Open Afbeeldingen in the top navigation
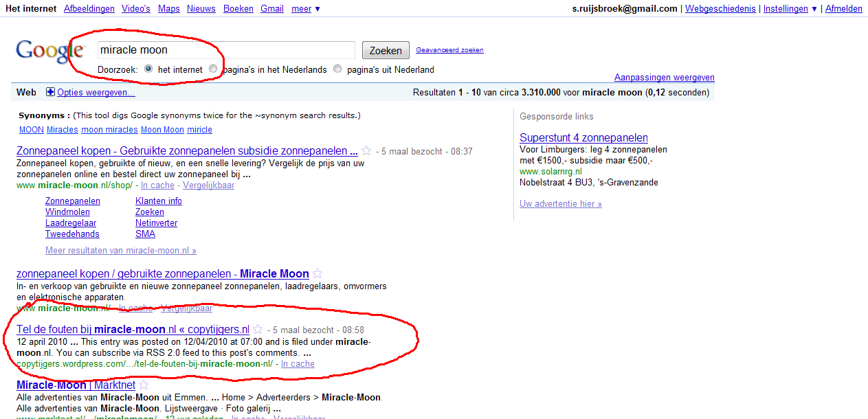Screen dimensions: 868x419 click(89, 9)
